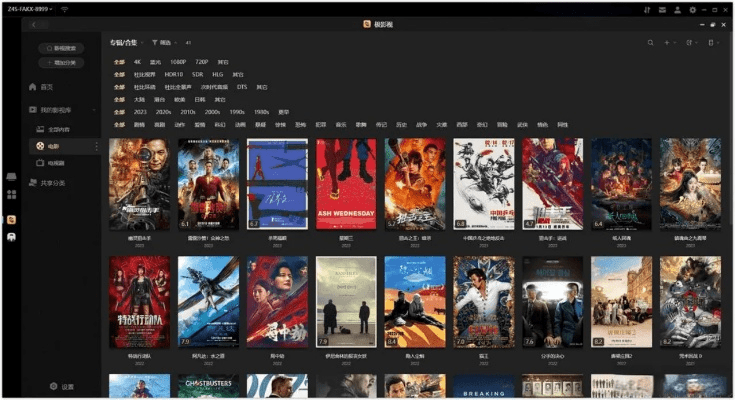Select the 1080P resolution filter
Viewport: 735px width, 400px height.
177,62
